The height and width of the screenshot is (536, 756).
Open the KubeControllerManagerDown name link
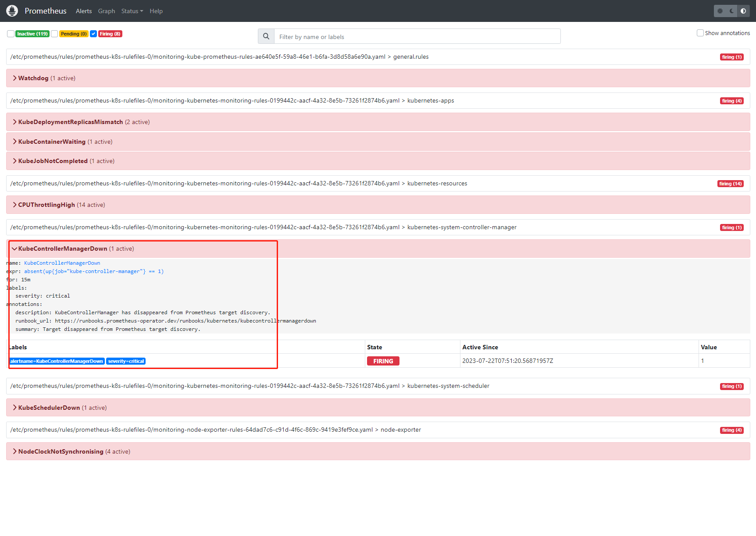(x=62, y=263)
